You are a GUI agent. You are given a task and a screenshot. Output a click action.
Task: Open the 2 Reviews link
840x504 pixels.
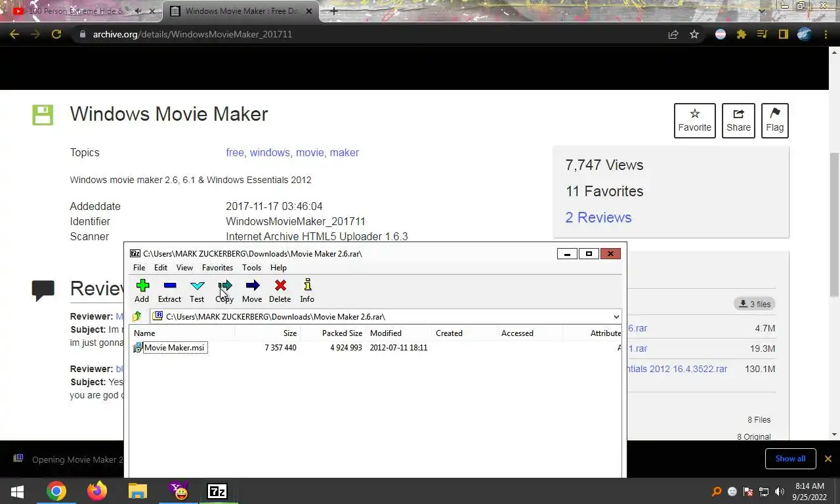(x=598, y=217)
